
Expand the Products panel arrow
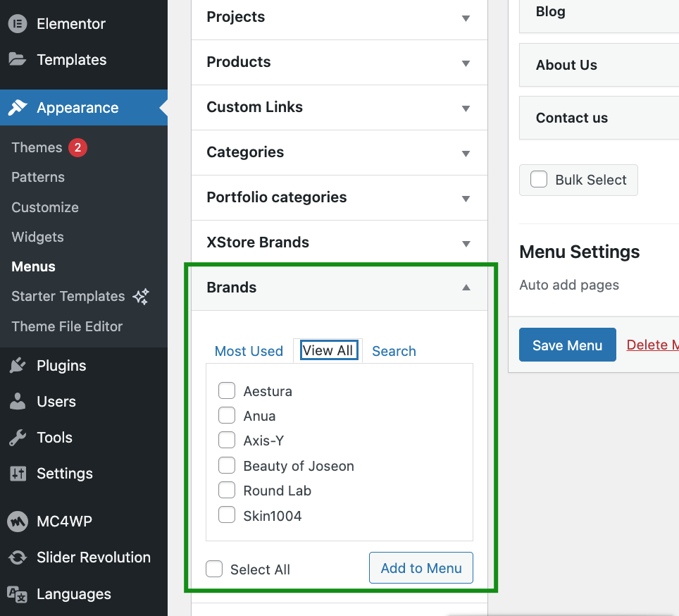click(466, 63)
